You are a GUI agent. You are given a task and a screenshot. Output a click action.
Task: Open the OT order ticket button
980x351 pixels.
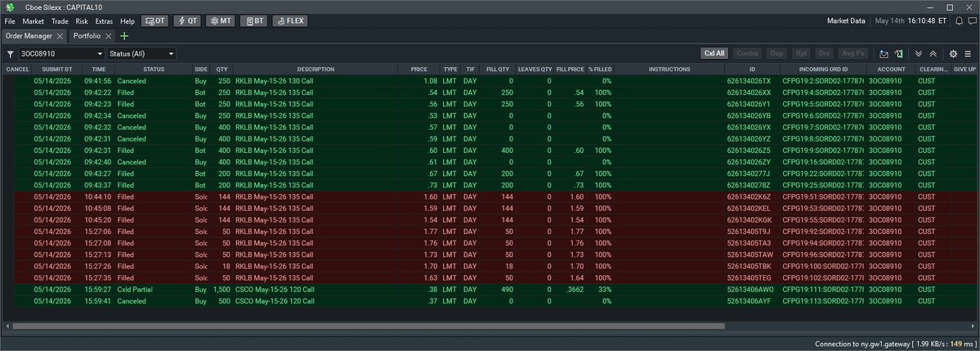point(155,20)
